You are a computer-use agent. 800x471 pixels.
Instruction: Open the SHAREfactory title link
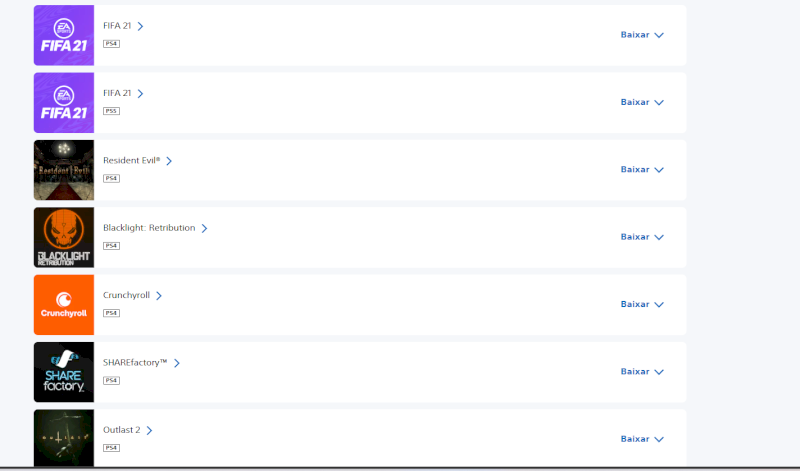pos(135,362)
